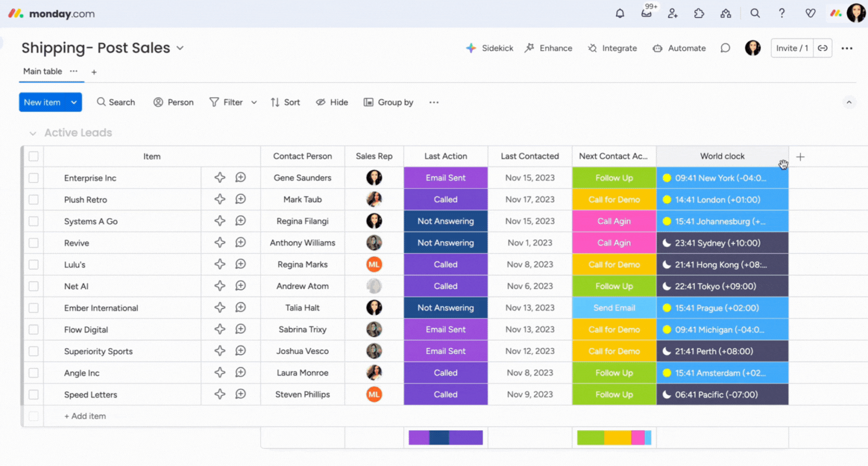
Task: Open the search everything magnifier in top bar
Action: [755, 14]
